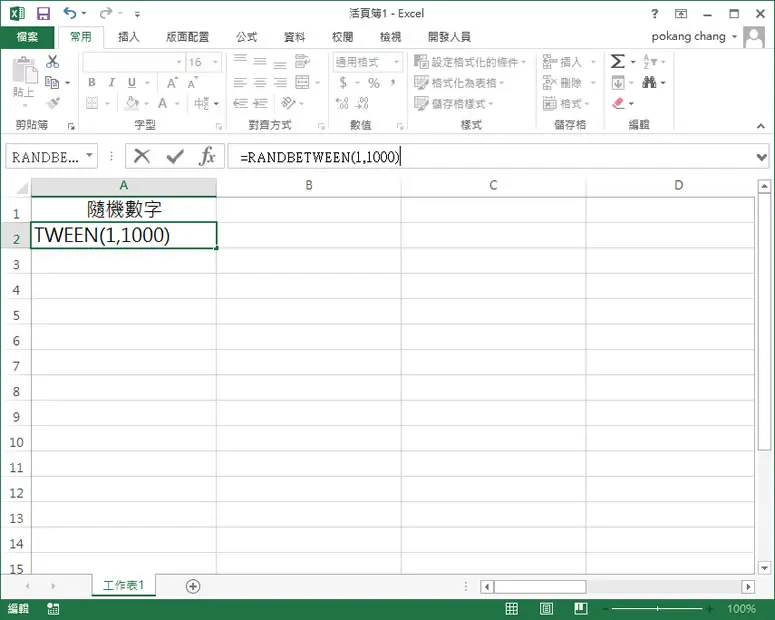Click the Save icon in quick access toolbar
The image size is (775, 620).
pyautogui.click(x=43, y=13)
